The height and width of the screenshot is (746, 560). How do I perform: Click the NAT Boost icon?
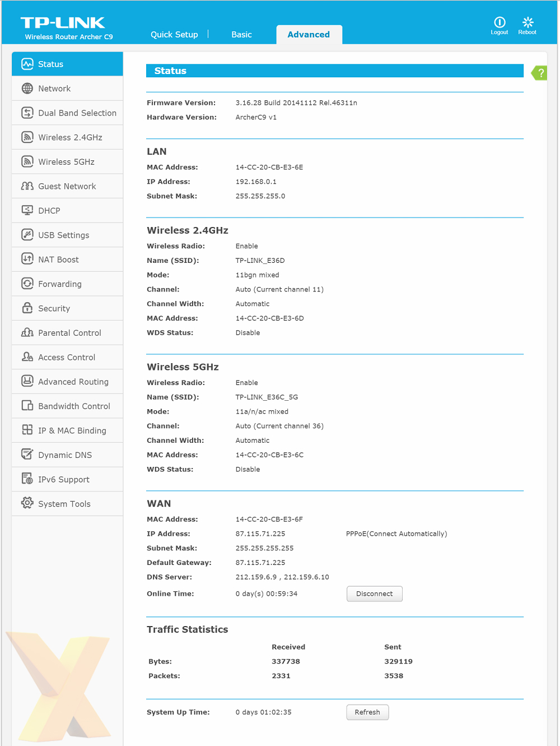[27, 259]
